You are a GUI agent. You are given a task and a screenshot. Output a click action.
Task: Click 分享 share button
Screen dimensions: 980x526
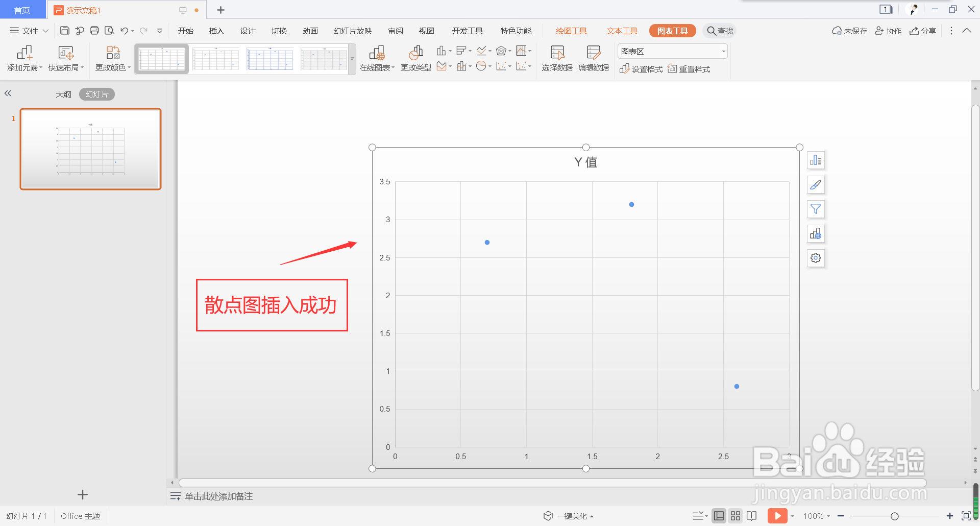click(x=923, y=31)
